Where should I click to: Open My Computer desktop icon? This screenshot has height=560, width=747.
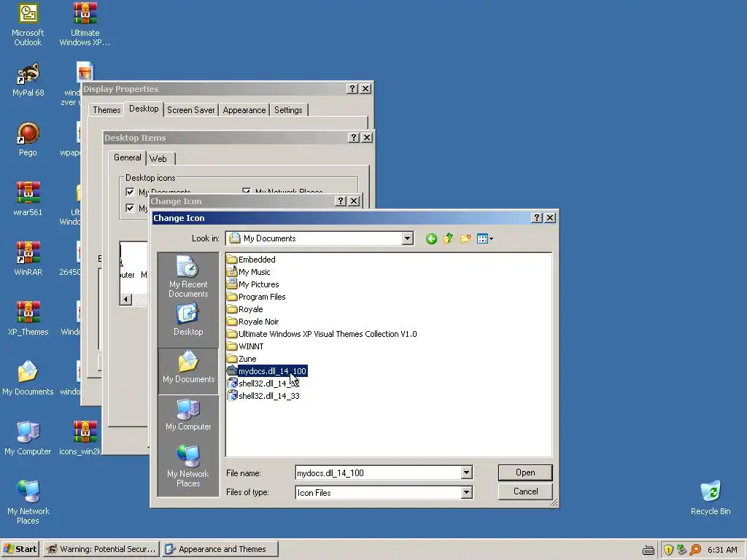28,438
